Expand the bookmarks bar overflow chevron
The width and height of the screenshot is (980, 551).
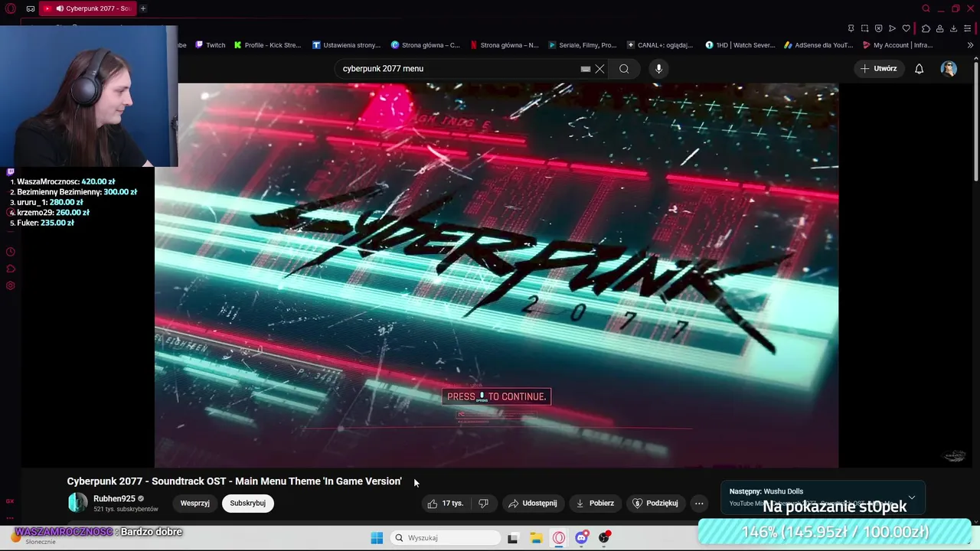tap(970, 45)
